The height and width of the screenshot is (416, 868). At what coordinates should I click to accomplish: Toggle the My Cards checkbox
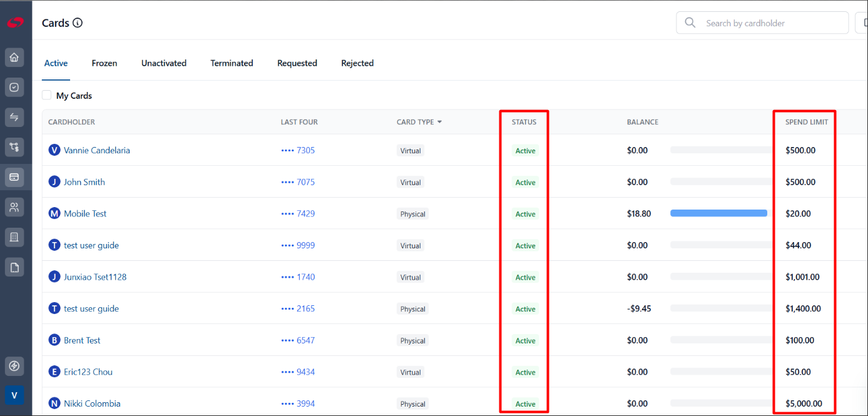click(x=46, y=95)
